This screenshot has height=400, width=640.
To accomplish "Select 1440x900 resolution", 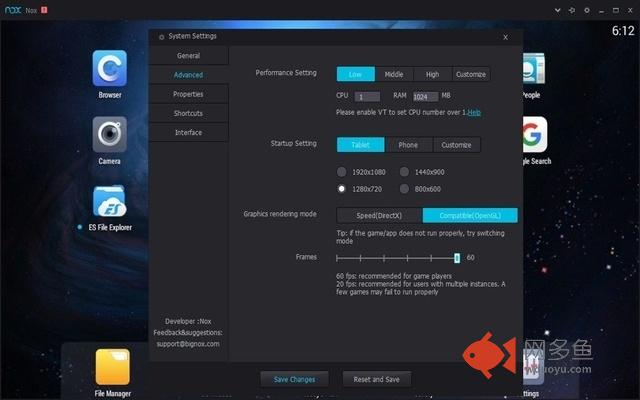I will click(404, 172).
